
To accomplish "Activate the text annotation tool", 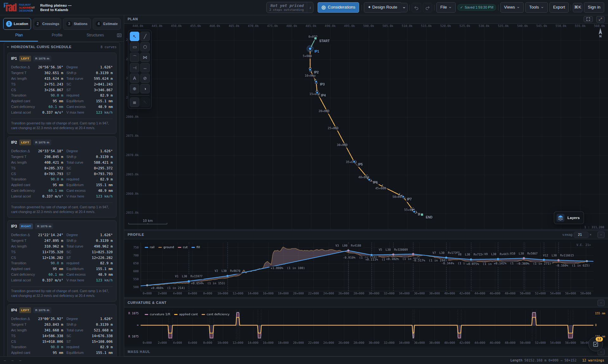I will point(135,78).
